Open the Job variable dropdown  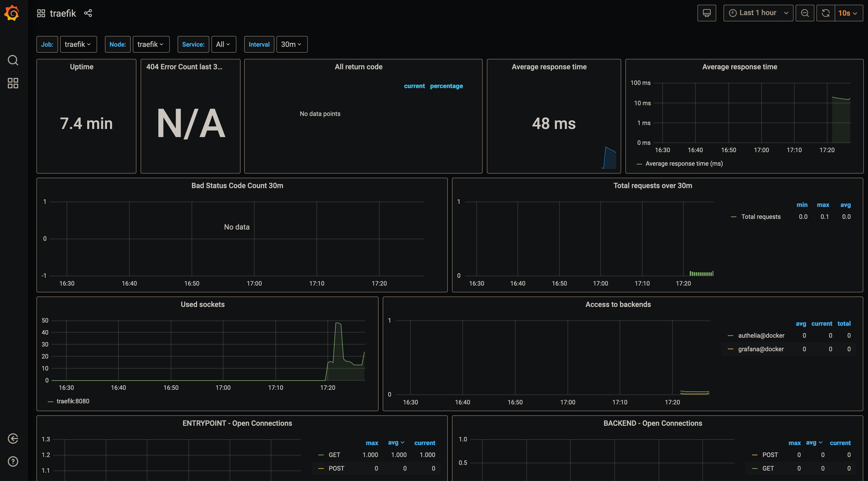click(78, 44)
